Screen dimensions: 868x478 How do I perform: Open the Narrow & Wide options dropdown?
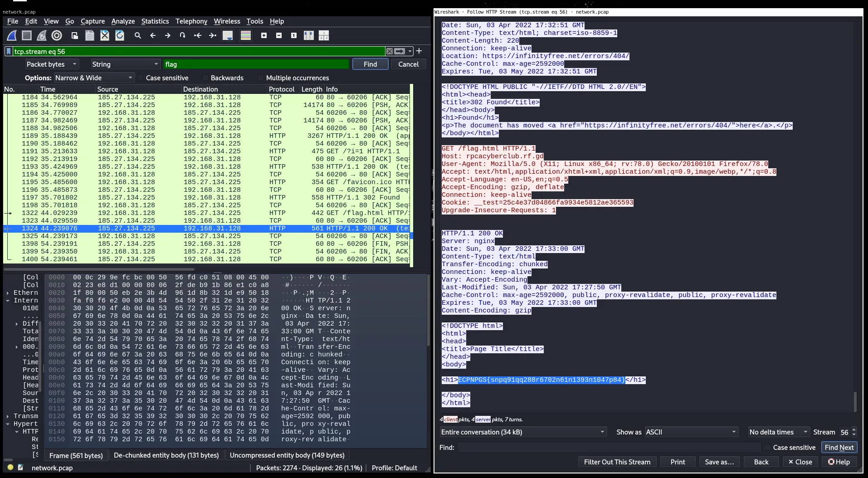pyautogui.click(x=93, y=78)
